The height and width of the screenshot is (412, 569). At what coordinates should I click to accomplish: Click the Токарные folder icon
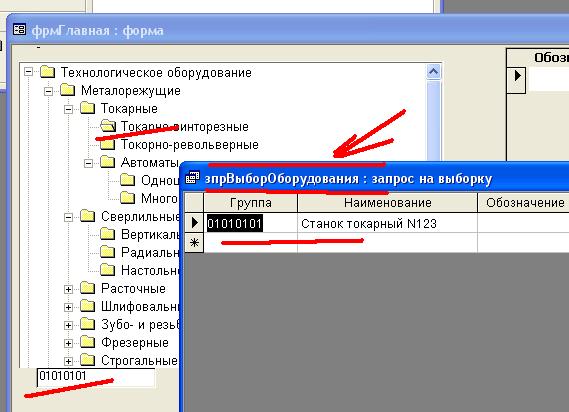pyautogui.click(x=87, y=108)
